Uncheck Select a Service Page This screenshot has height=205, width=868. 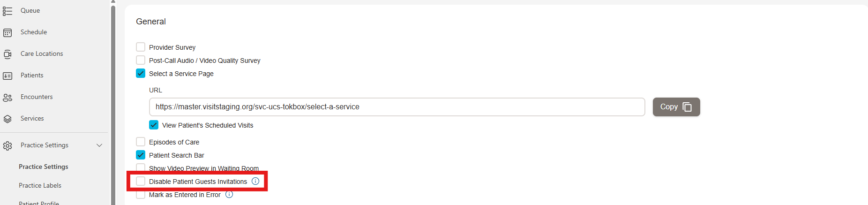pos(141,73)
